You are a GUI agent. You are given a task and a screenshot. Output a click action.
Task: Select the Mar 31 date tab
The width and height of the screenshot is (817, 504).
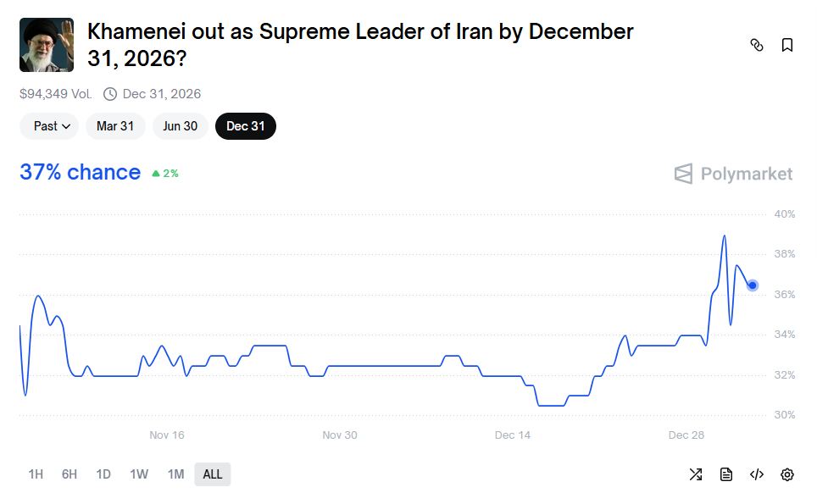[x=115, y=126]
